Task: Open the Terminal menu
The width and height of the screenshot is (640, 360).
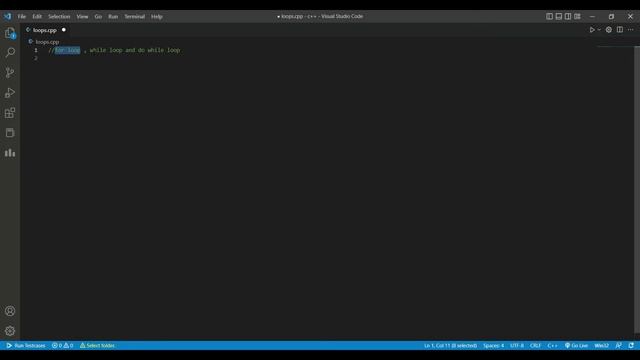Action: pyautogui.click(x=135, y=17)
